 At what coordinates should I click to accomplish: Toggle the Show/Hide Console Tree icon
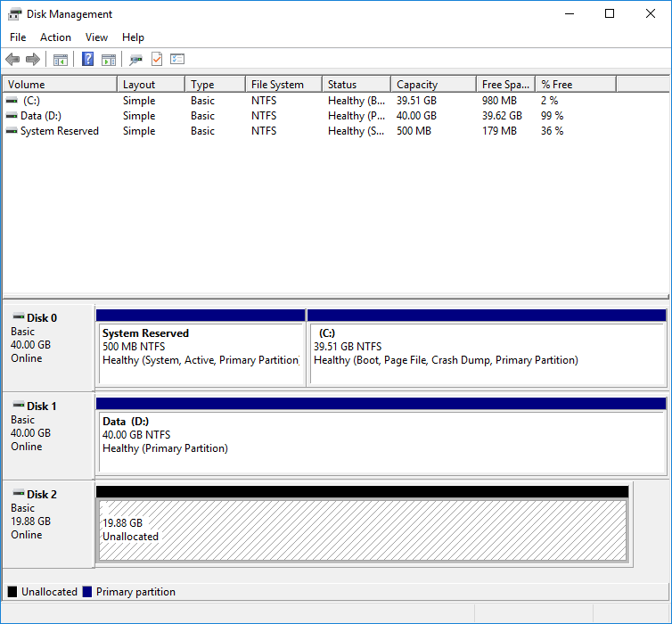click(61, 60)
